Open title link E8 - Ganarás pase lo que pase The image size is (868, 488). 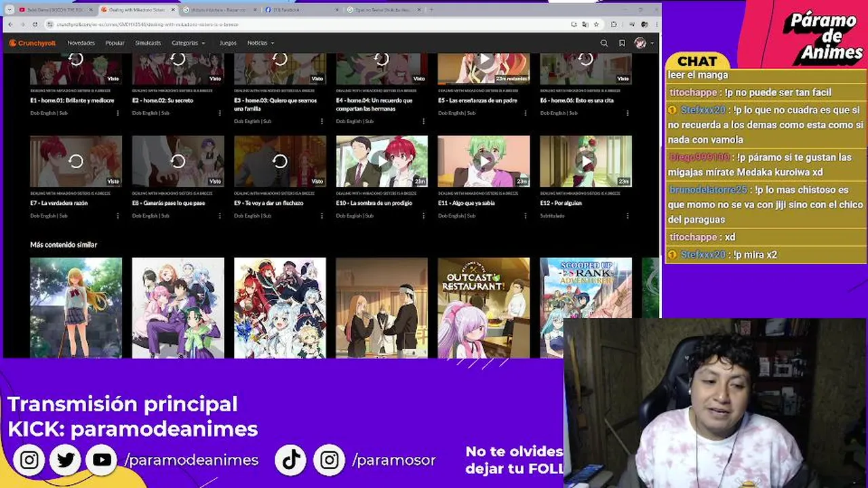pyautogui.click(x=168, y=203)
